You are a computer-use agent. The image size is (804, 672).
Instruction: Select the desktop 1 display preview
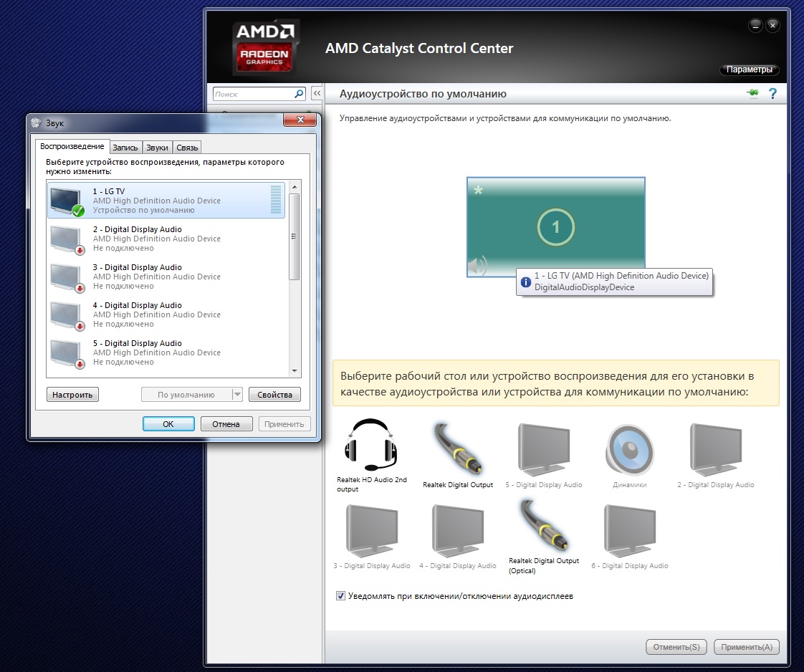[x=556, y=227]
